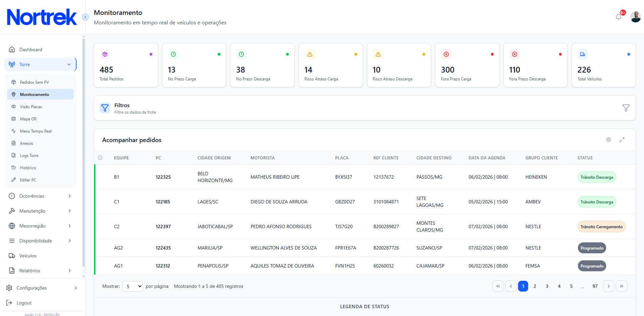Collapse the sidebar with arrow button
This screenshot has width=644, height=316.
[85, 17]
